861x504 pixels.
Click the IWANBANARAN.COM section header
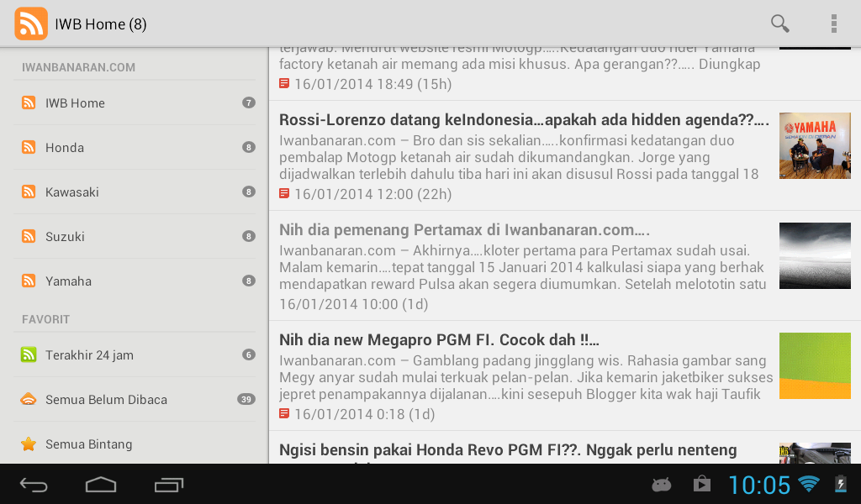(78, 67)
